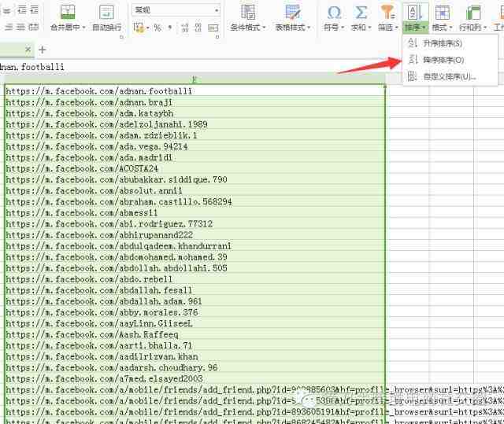Select cell with a7med.elsayed2003 URL
The image size is (504, 424).
[x=195, y=378]
